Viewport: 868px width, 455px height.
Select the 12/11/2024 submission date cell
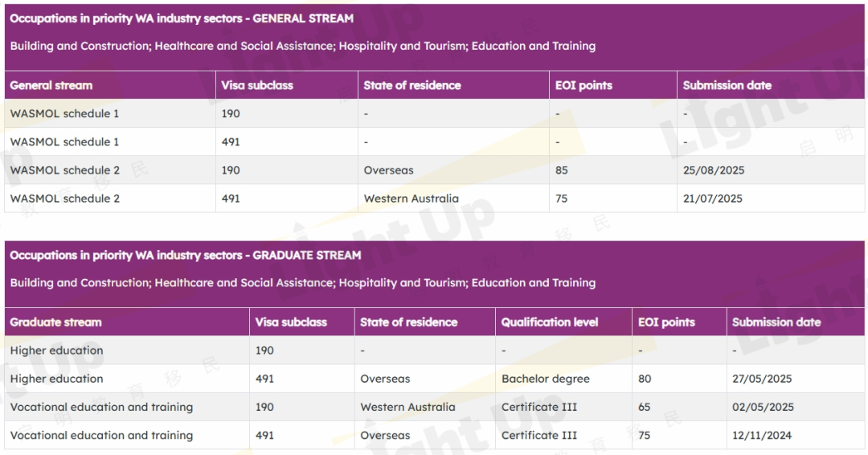pyautogui.click(x=762, y=435)
